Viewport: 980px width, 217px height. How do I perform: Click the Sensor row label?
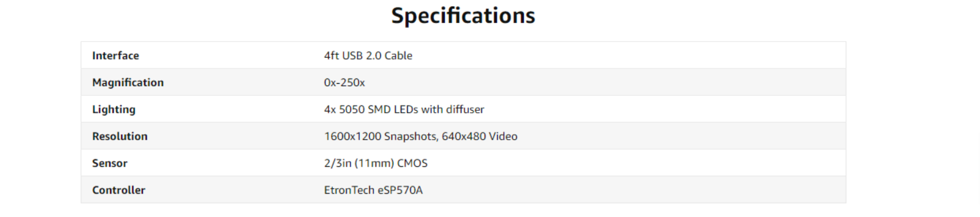click(x=110, y=163)
